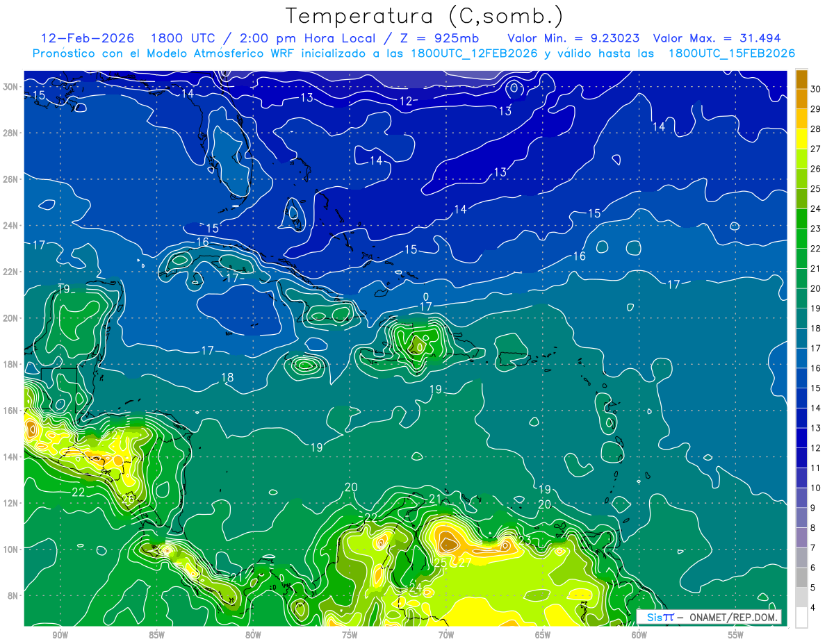Click the latitude axis label 28N
Image resolution: width=834 pixels, height=644 pixels.
(10, 133)
